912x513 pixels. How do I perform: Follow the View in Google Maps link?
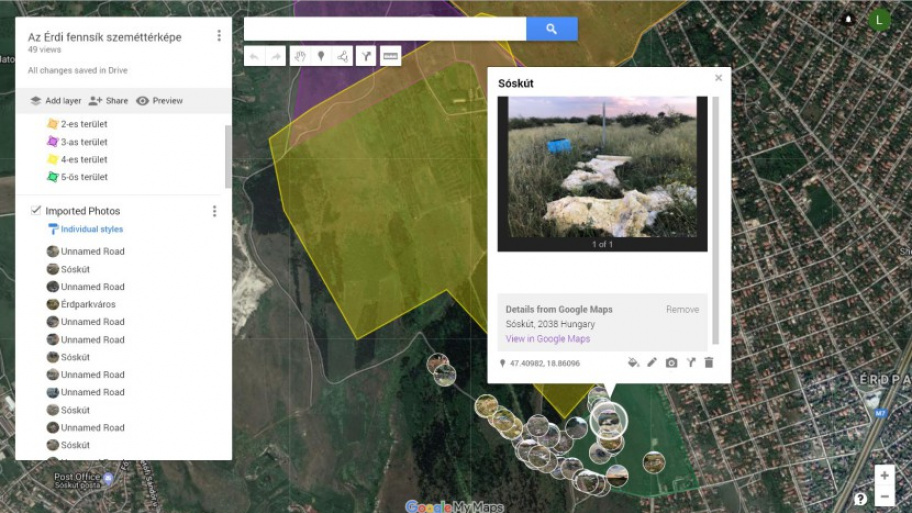(548, 339)
